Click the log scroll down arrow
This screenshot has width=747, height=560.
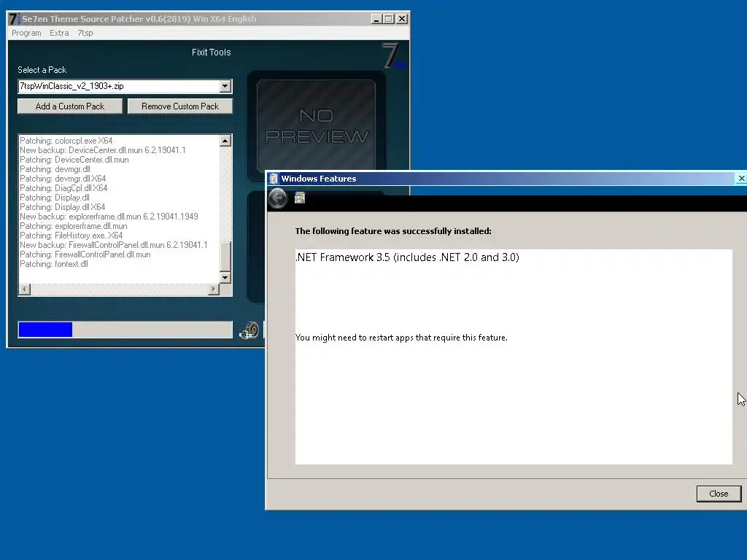tap(225, 277)
